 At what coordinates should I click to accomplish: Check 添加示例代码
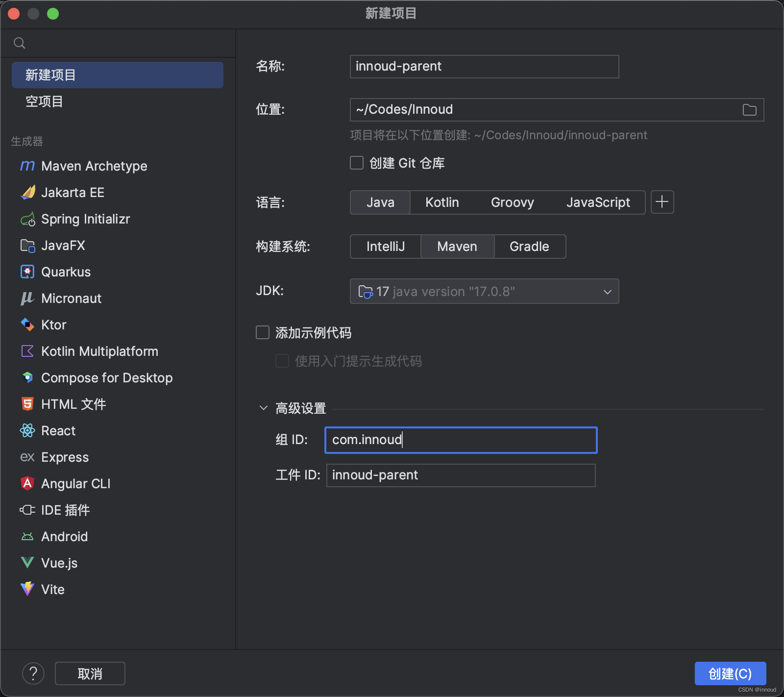(x=262, y=332)
